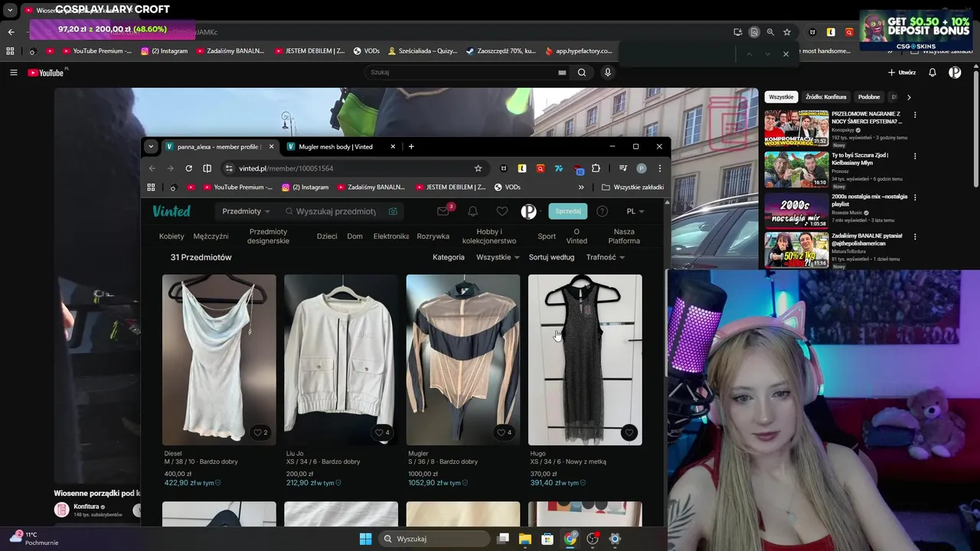Click YouTube search magnifier button
Screen dimensions: 980x551
tap(582, 73)
